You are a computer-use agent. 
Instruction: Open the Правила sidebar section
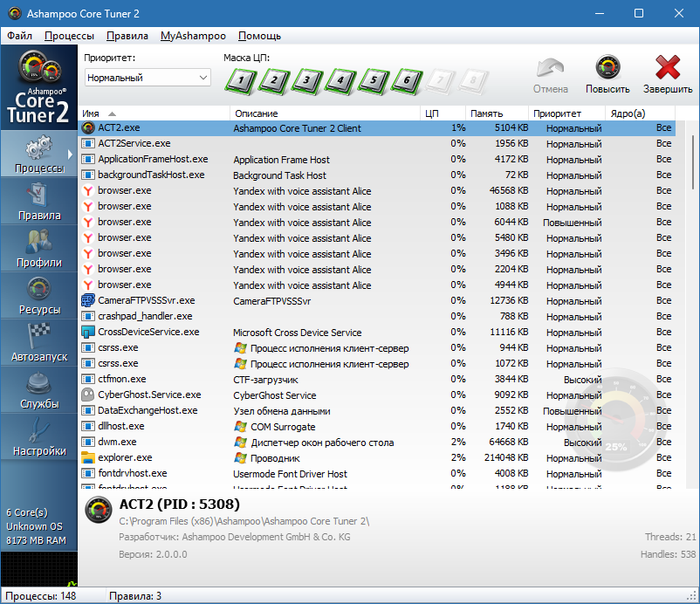[39, 201]
